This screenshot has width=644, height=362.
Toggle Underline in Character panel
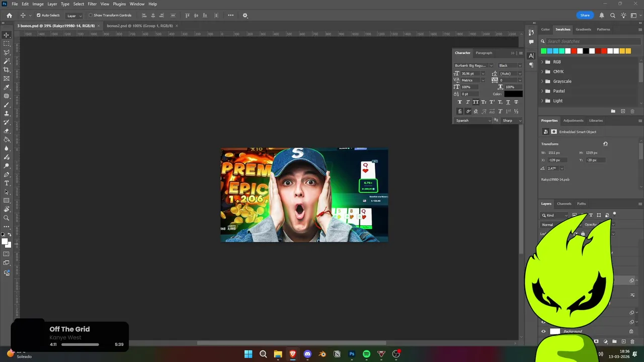[x=508, y=102]
